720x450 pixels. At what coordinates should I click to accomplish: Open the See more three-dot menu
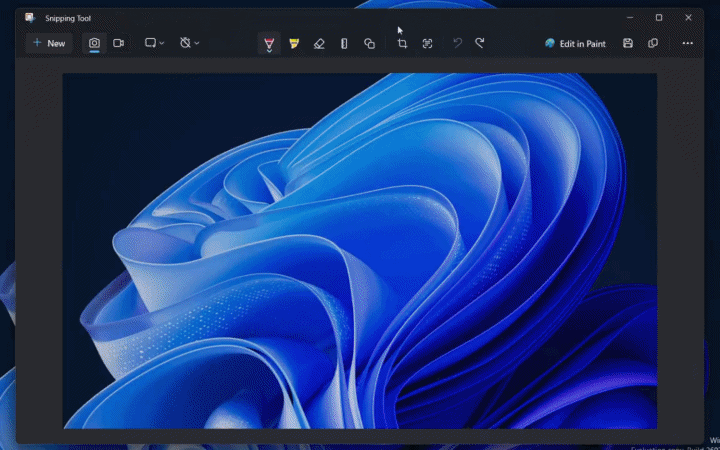point(687,43)
